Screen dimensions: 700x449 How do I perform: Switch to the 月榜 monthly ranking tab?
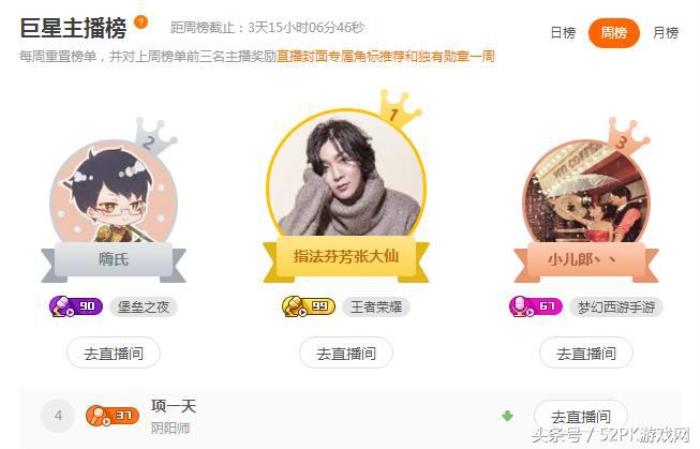[x=666, y=33]
